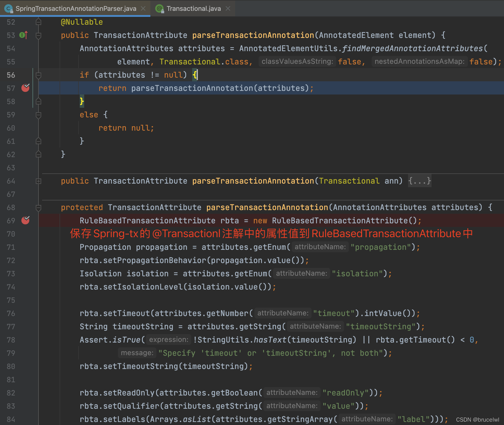
Task: Expand the folded method at line 64
Action: coord(38,181)
